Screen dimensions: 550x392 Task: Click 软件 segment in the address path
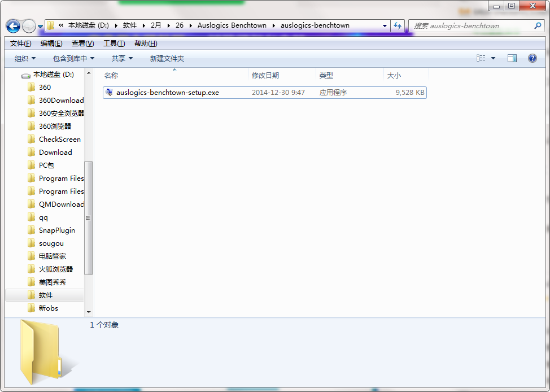click(x=130, y=25)
